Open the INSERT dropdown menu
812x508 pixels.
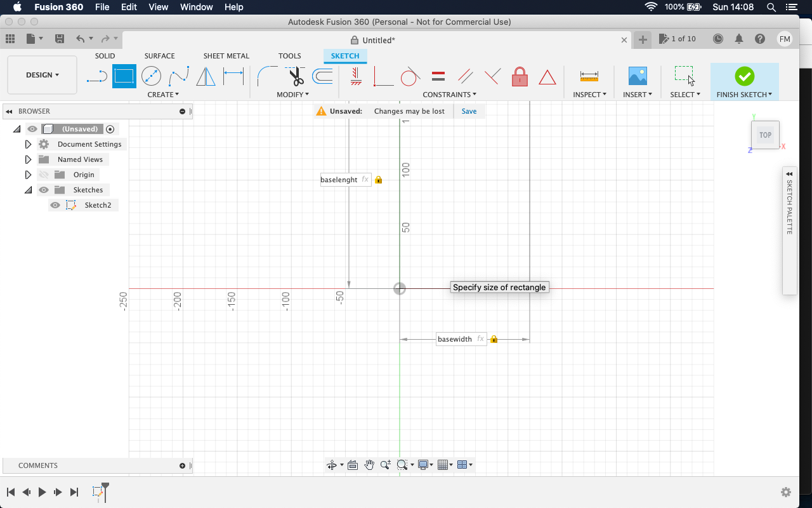coord(638,95)
